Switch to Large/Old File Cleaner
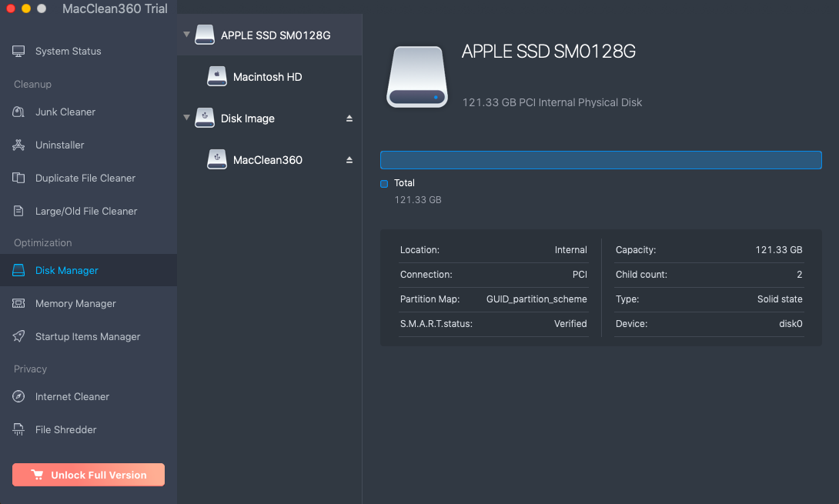The image size is (839, 504). pyautogui.click(x=89, y=212)
